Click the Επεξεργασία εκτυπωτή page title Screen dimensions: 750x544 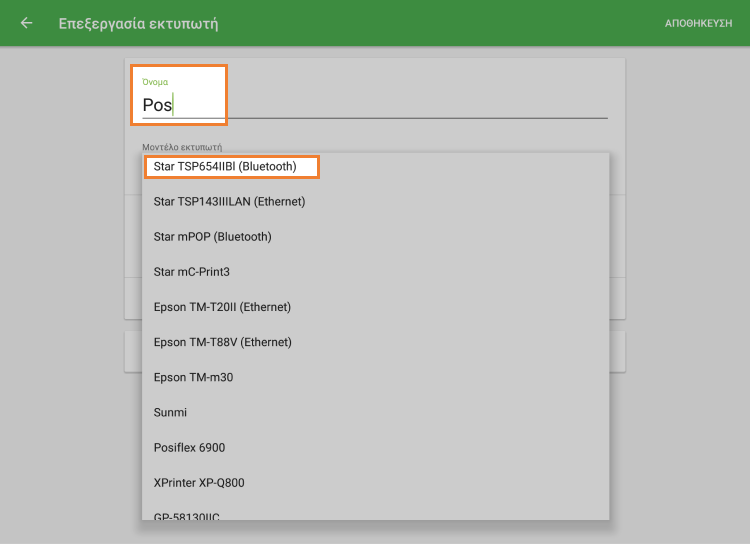[138, 23]
